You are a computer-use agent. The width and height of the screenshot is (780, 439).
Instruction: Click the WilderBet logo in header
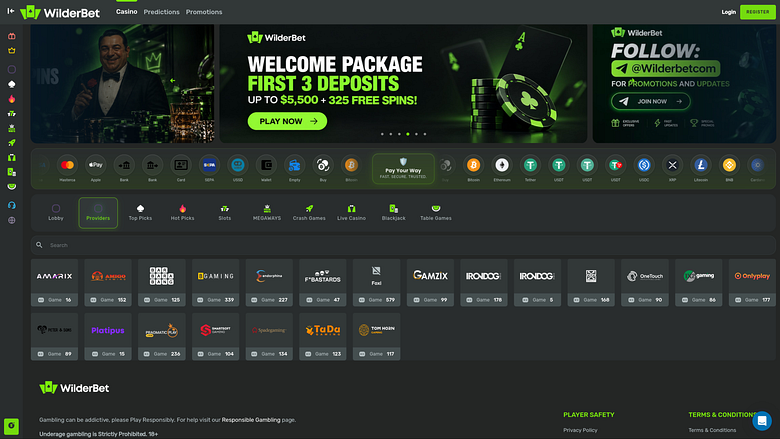(60, 12)
